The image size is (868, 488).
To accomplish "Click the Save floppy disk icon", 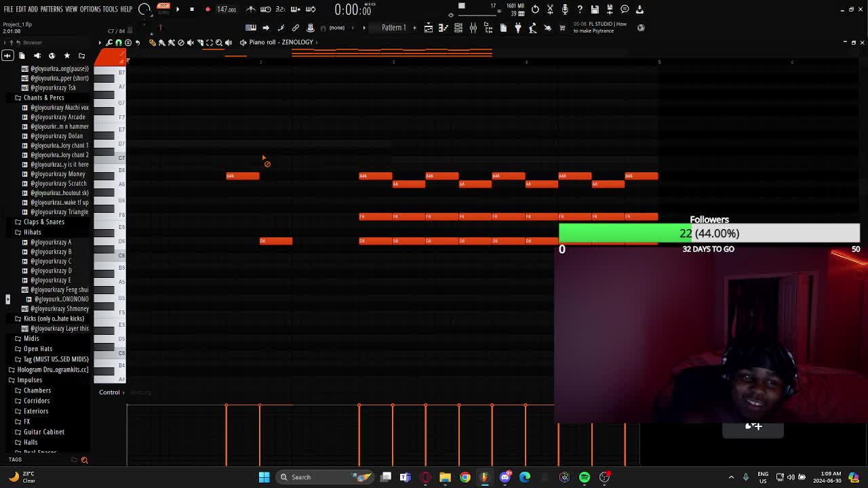I will (x=595, y=9).
